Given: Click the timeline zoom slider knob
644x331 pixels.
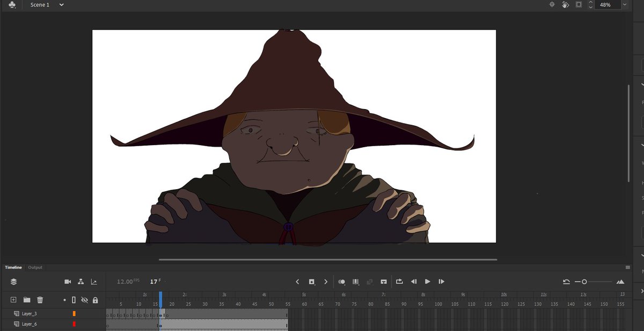Looking at the screenshot, I should coord(584,282).
